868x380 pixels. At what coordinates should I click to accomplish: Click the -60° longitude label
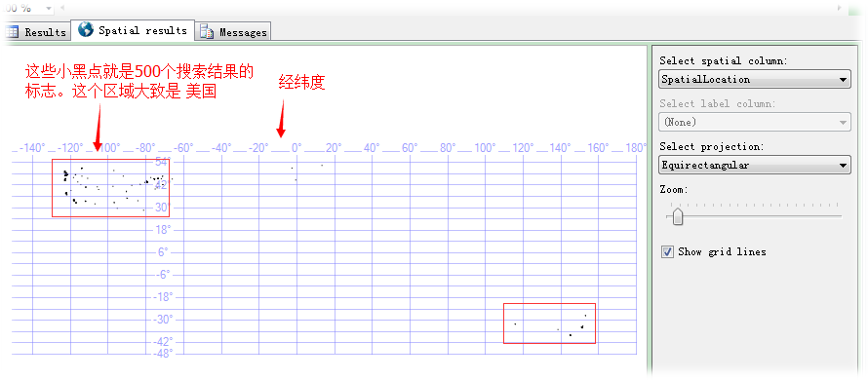(x=183, y=148)
